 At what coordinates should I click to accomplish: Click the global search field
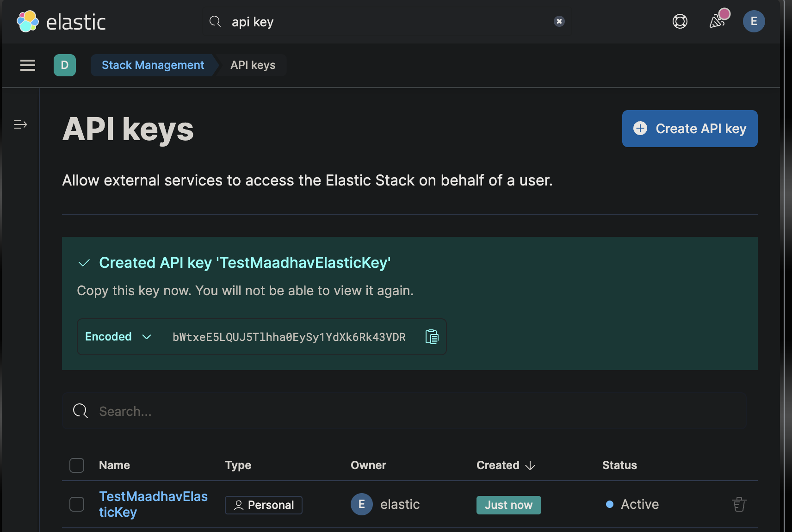click(x=386, y=22)
